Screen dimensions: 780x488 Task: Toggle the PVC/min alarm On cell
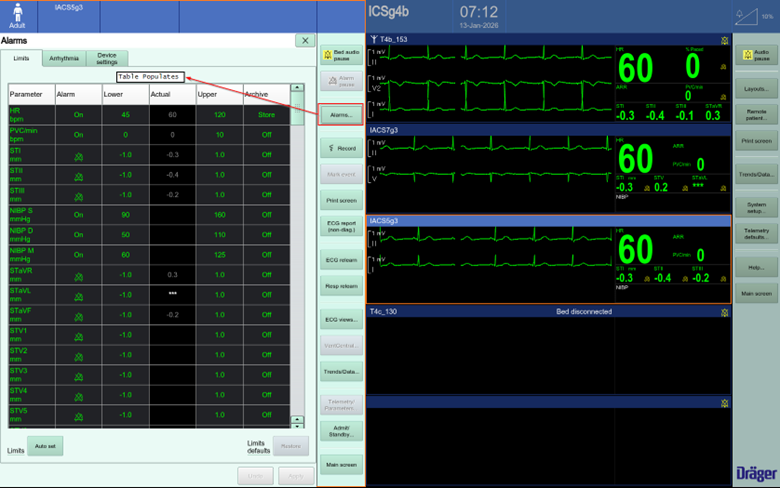[78, 135]
